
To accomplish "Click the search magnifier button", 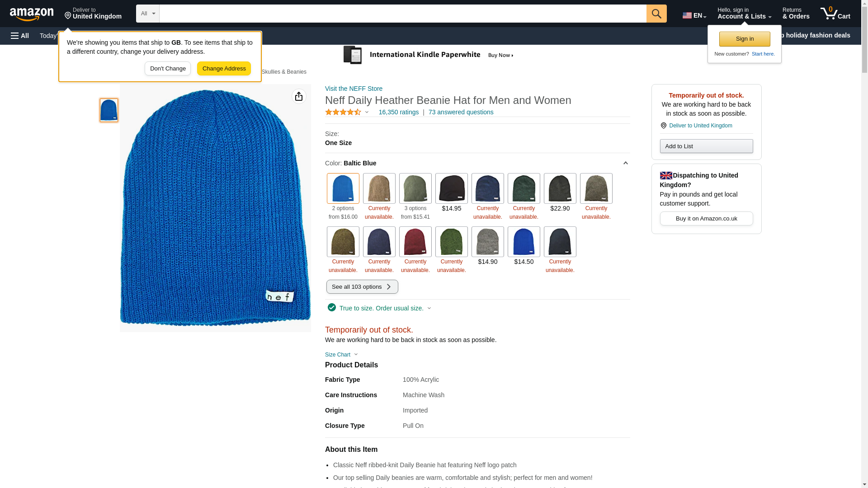I will (656, 14).
